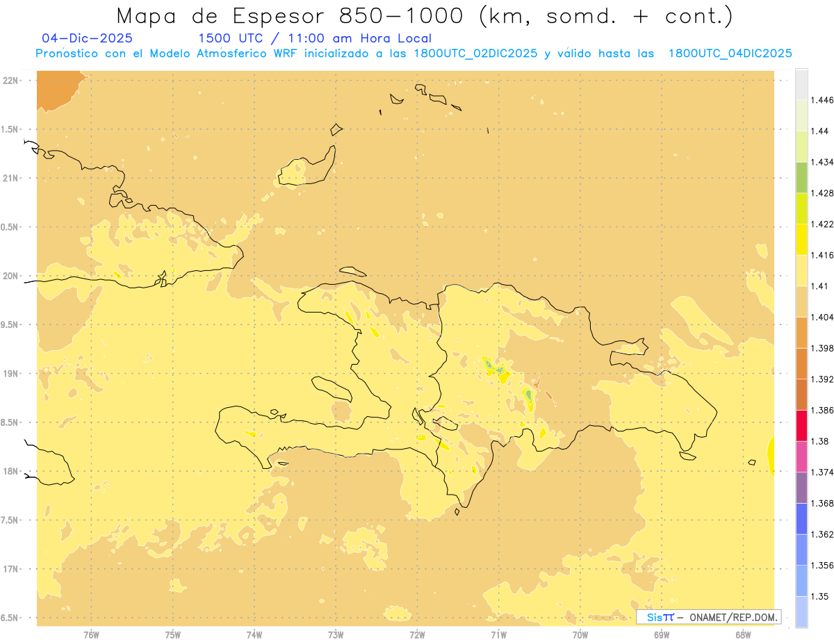Click the latitude axis label 19N

(12, 374)
